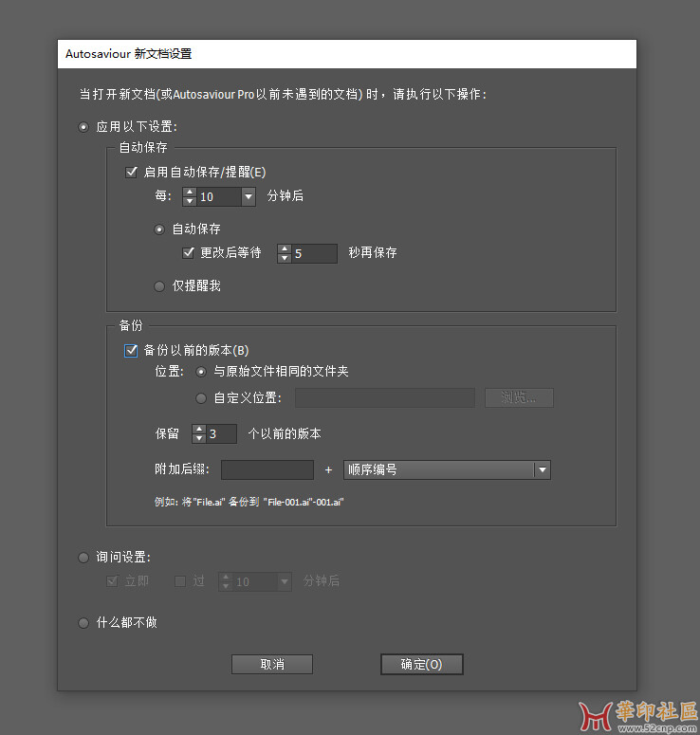Select the 自定义位置 radio option
The height and width of the screenshot is (735, 700).
tap(201, 398)
